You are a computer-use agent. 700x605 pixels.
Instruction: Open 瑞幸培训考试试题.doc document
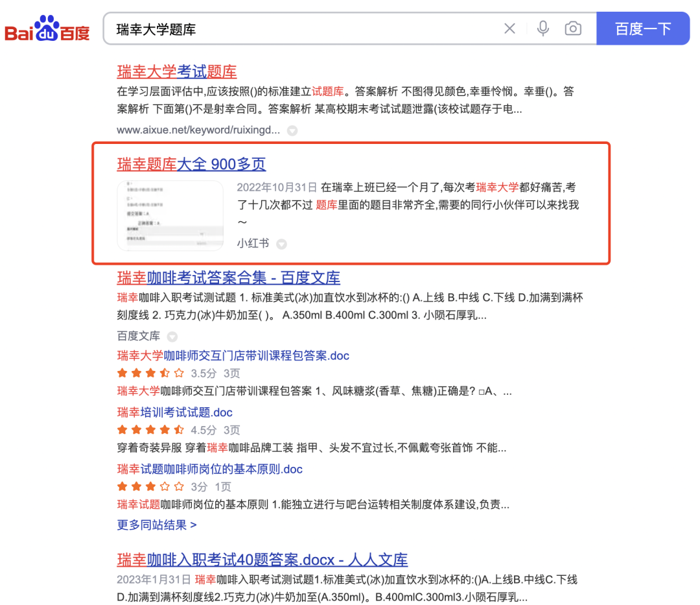174,412
